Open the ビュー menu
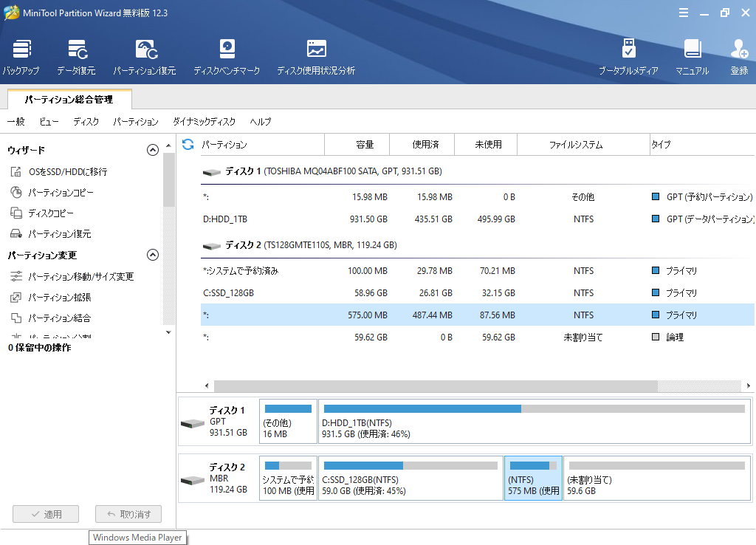 [49, 122]
